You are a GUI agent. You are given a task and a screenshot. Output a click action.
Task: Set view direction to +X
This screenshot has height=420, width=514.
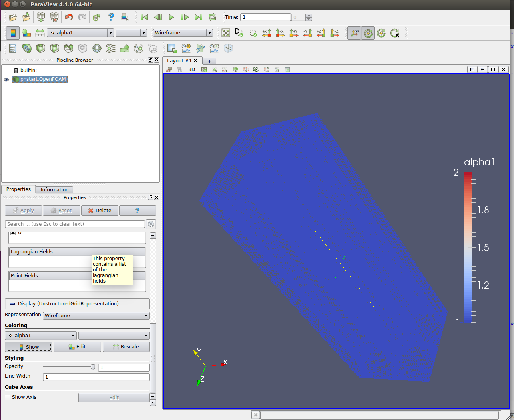pyautogui.click(x=267, y=33)
